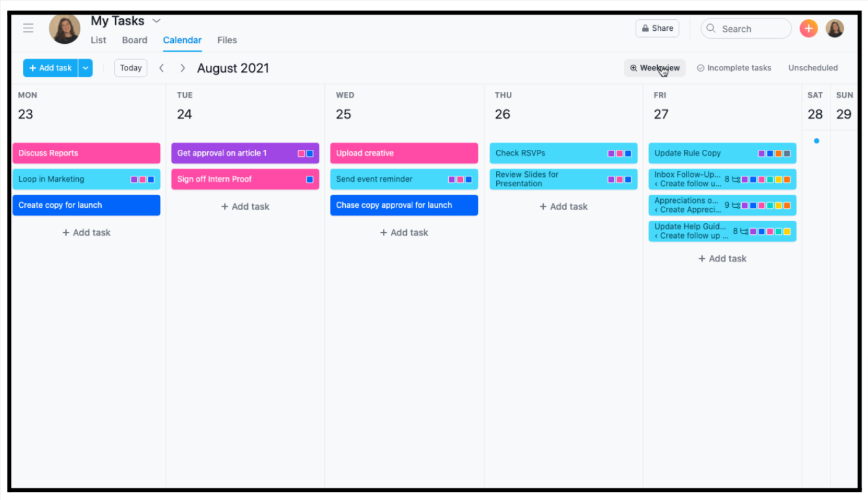Click the lock icon on the Share button
868x500 pixels.
click(x=644, y=28)
